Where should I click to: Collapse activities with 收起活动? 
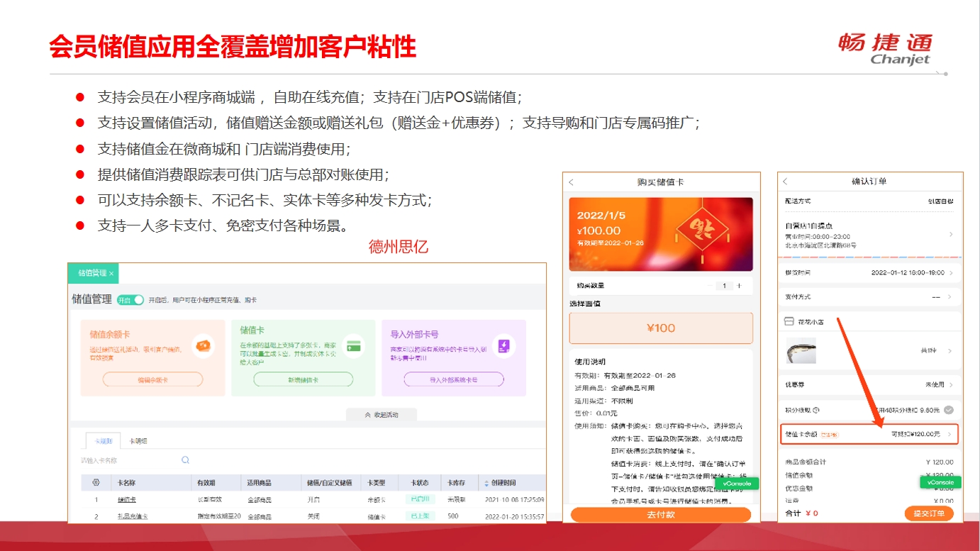click(382, 415)
